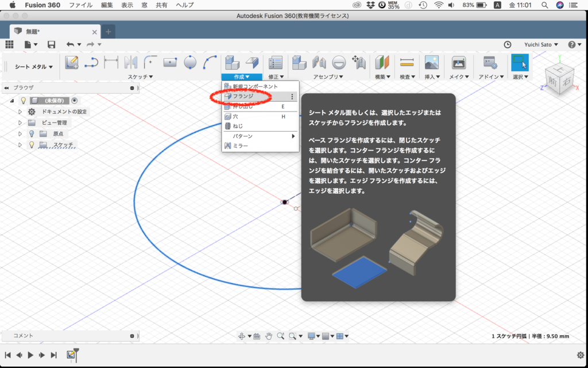Select the Arc sketch tool
This screenshot has height=368, width=588.
210,62
